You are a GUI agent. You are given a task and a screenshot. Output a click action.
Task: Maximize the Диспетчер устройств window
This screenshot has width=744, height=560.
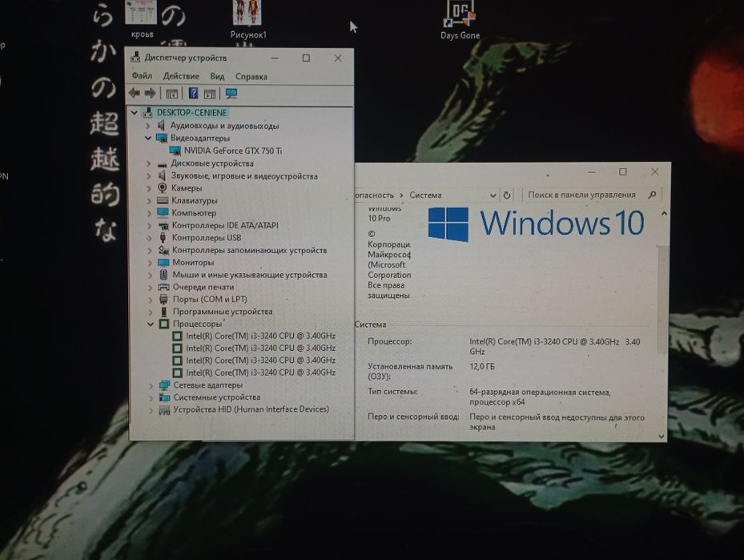[x=306, y=58]
